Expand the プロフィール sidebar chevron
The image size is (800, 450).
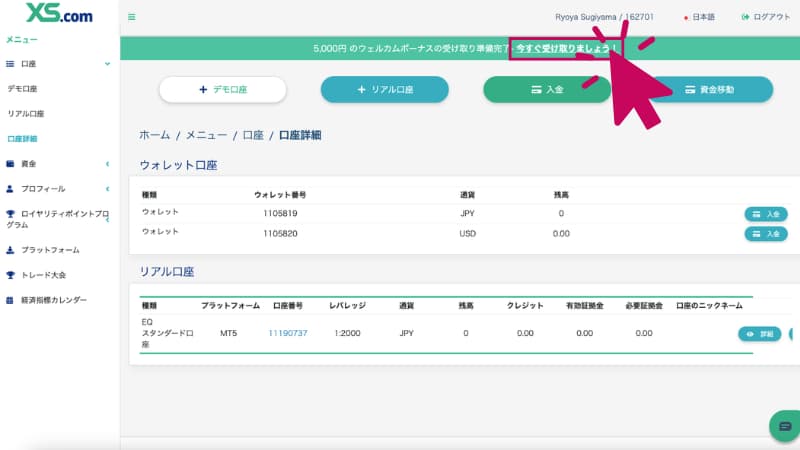[x=108, y=189]
